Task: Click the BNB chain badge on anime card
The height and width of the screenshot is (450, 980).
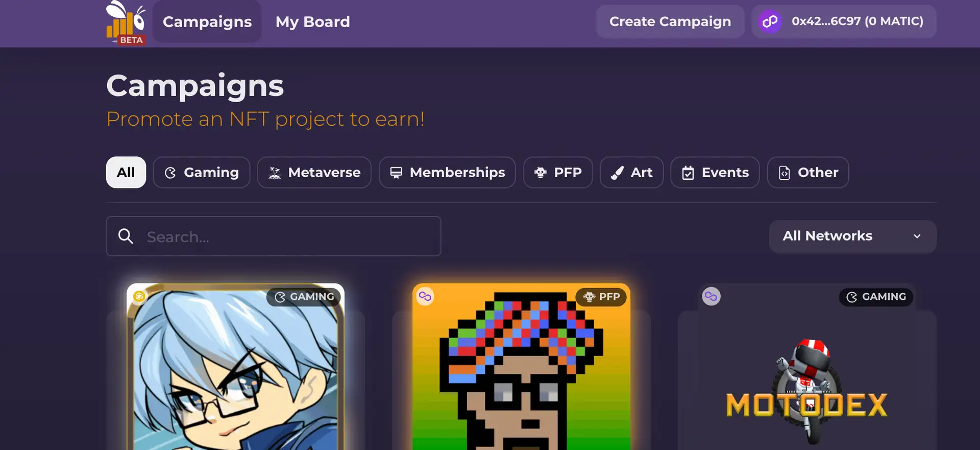Action: (139, 296)
